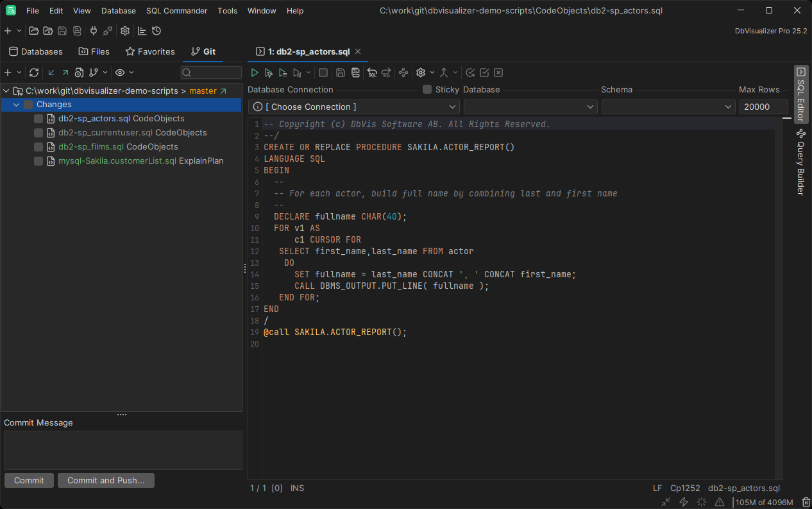The image size is (812, 509).
Task: Open the Schema dropdown
Action: pyautogui.click(x=668, y=107)
